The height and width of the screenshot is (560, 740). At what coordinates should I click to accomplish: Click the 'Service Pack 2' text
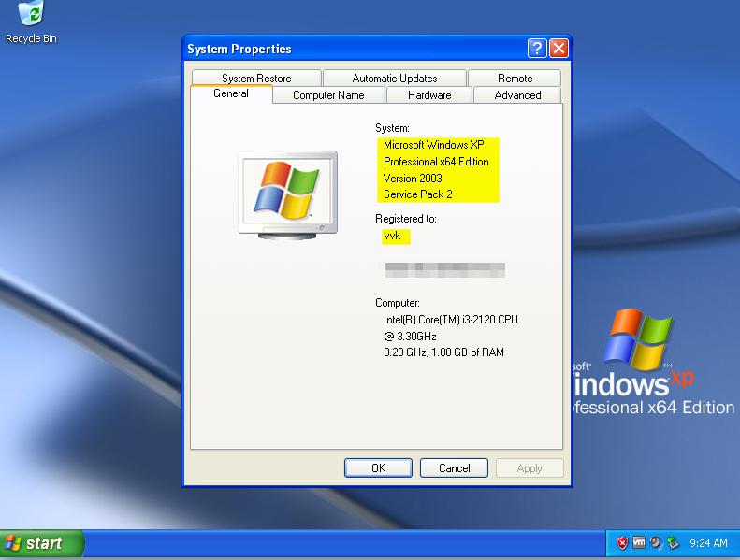(x=417, y=194)
